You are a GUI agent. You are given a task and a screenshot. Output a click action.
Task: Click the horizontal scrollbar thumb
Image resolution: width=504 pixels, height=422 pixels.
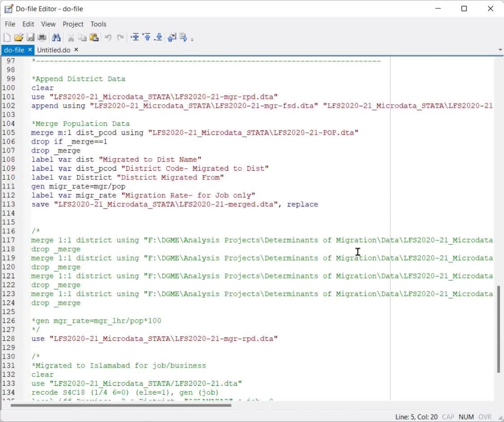tap(121, 405)
